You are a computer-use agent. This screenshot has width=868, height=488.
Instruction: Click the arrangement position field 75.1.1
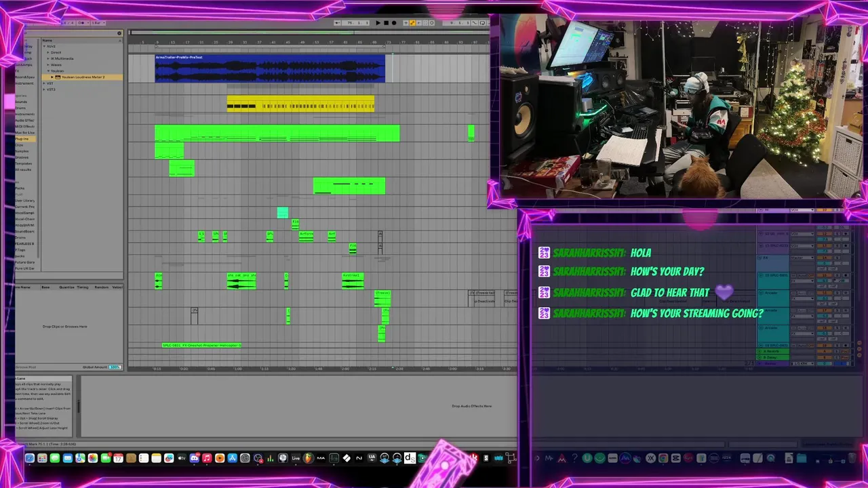pyautogui.click(x=355, y=23)
